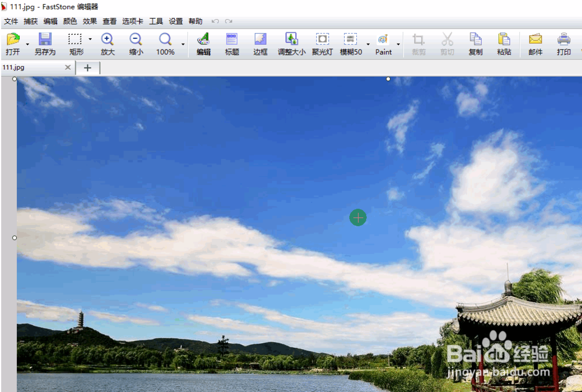
Task: Open the 捕获 menu
Action: (x=30, y=21)
